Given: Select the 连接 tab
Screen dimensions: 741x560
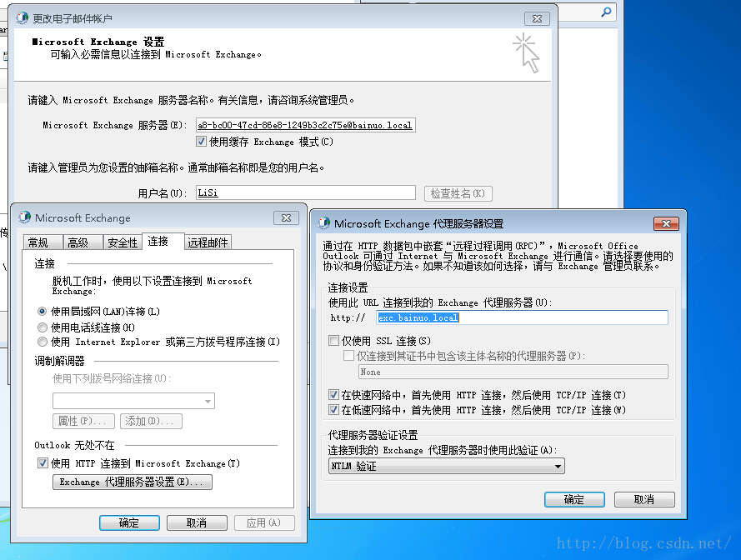Looking at the screenshot, I should (163, 241).
